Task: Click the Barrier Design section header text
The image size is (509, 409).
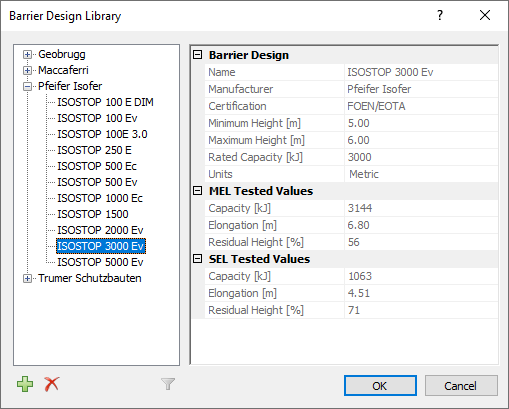Action: point(249,55)
